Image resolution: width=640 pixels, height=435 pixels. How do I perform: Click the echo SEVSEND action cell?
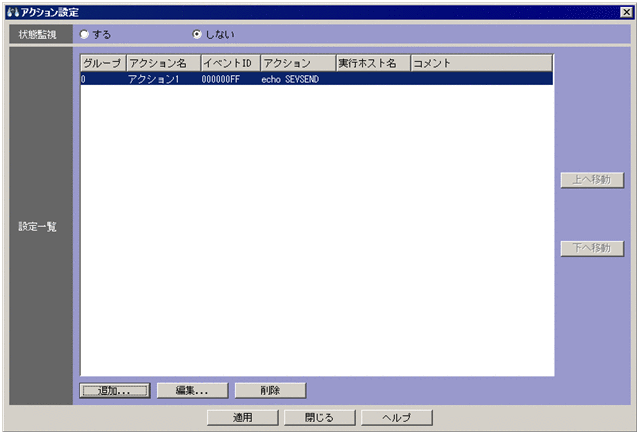(x=290, y=79)
